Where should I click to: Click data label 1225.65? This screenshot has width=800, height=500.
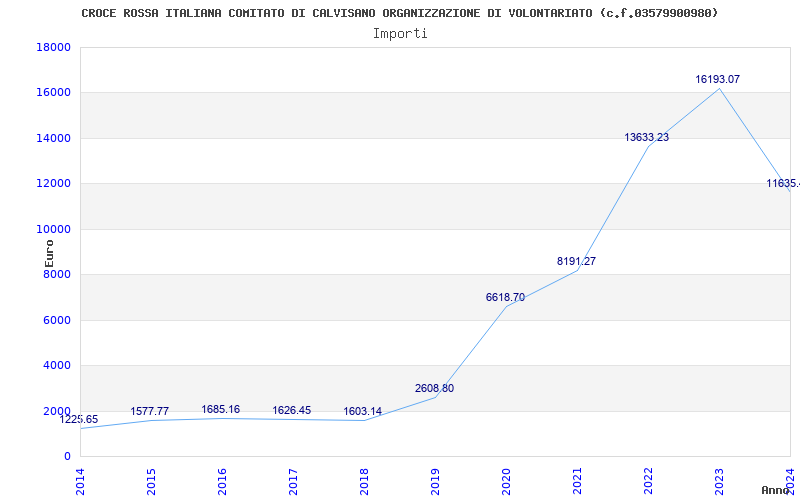(79, 419)
